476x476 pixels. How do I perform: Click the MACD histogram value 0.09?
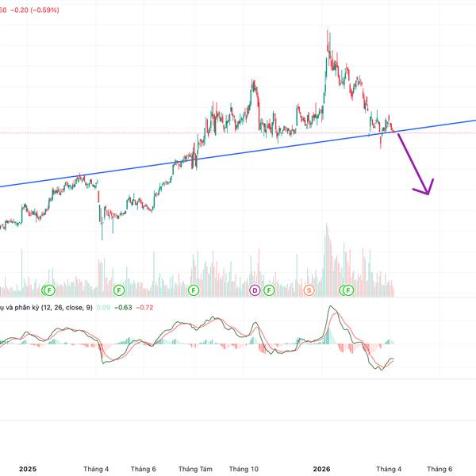coord(103,308)
